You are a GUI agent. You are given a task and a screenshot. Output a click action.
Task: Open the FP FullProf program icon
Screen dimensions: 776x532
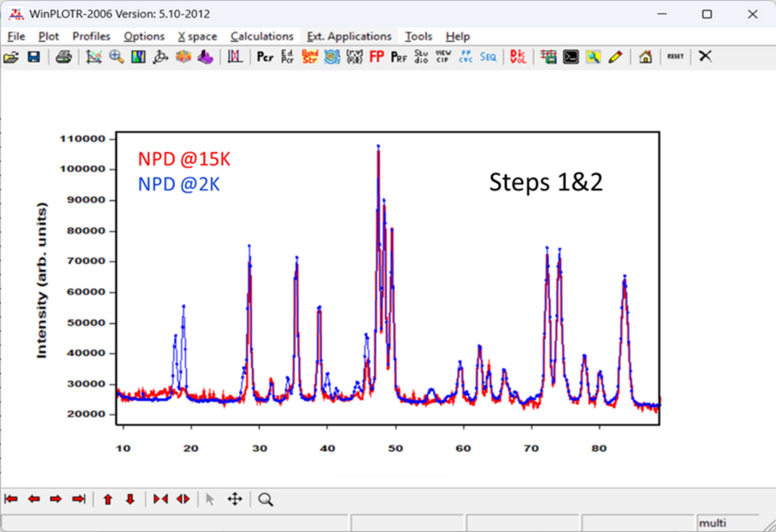click(x=377, y=57)
